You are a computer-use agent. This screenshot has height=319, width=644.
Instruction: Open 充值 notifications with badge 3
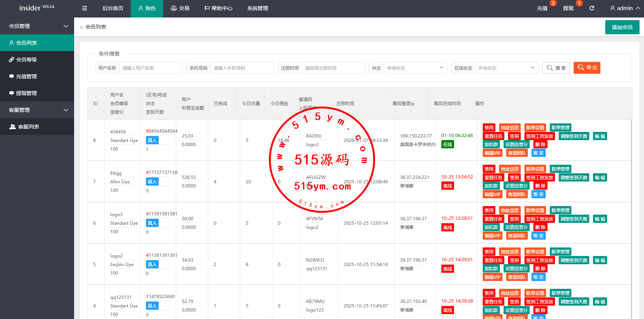point(542,8)
